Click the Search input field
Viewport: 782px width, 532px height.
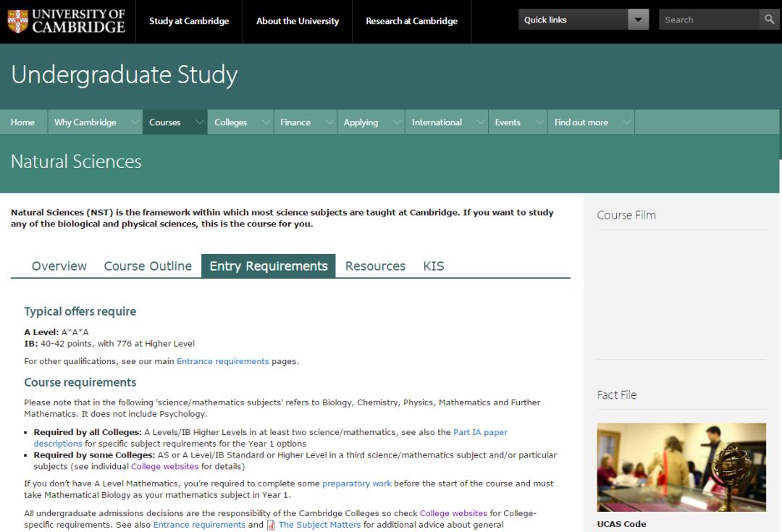point(709,20)
